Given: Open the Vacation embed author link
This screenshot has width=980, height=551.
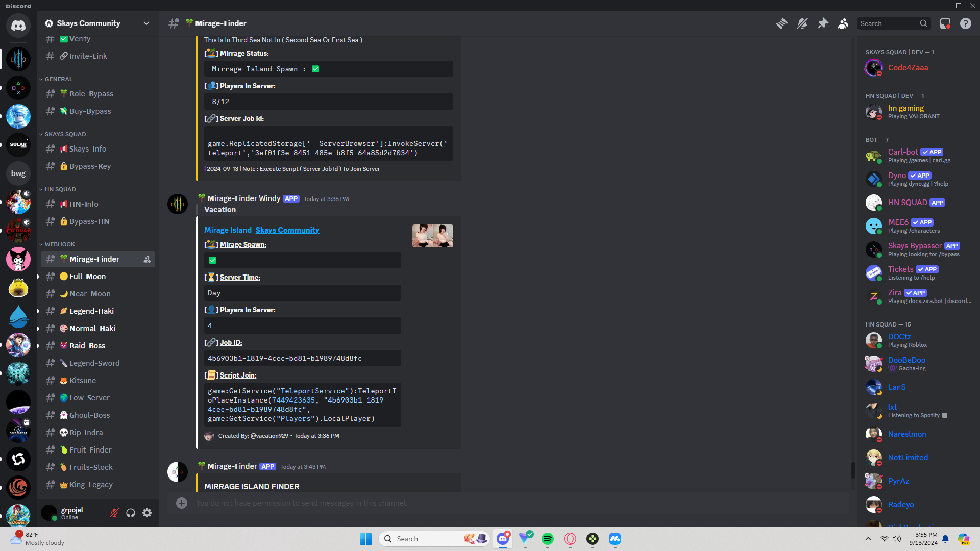Looking at the screenshot, I should 220,210.
